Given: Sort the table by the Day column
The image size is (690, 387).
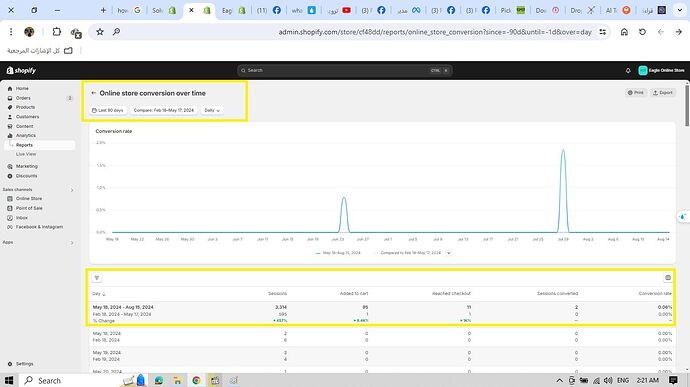Looking at the screenshot, I should [x=99, y=294].
